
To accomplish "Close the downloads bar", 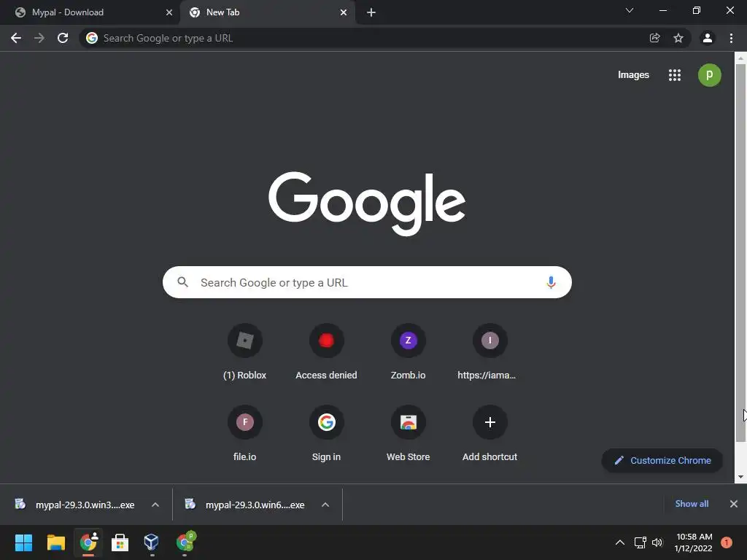I will 734,504.
